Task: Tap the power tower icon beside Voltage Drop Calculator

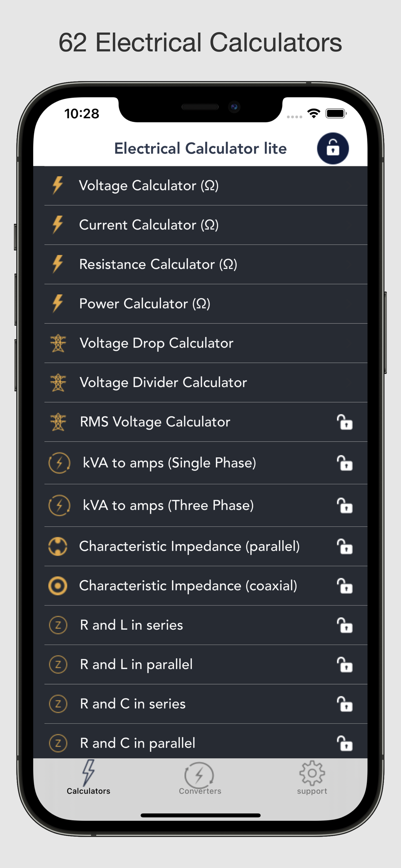Action: coord(58,343)
